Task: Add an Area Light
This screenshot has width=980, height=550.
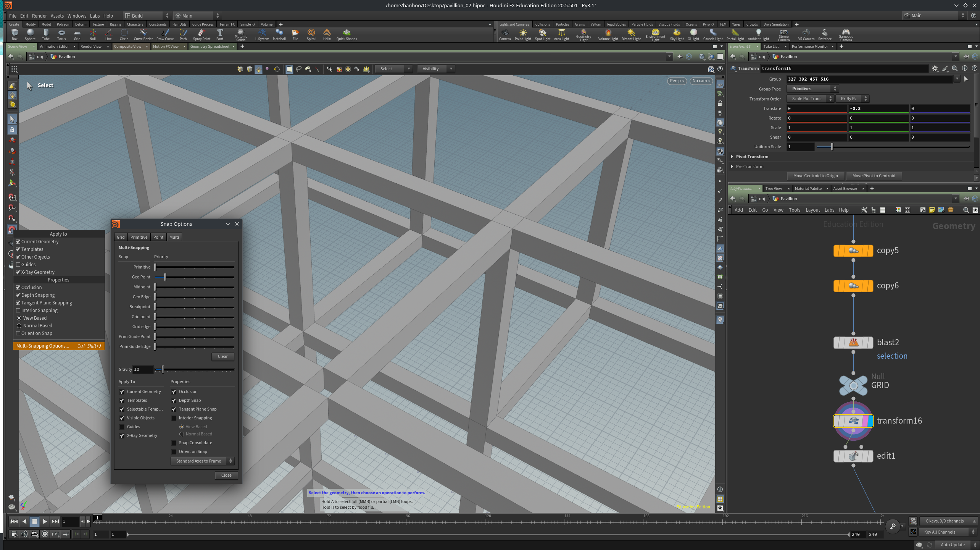Action: tap(561, 34)
